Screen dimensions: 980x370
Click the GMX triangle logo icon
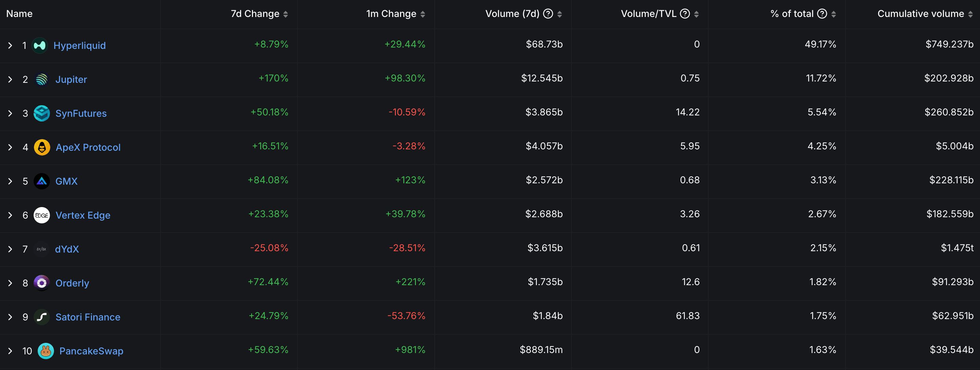pyautogui.click(x=41, y=181)
